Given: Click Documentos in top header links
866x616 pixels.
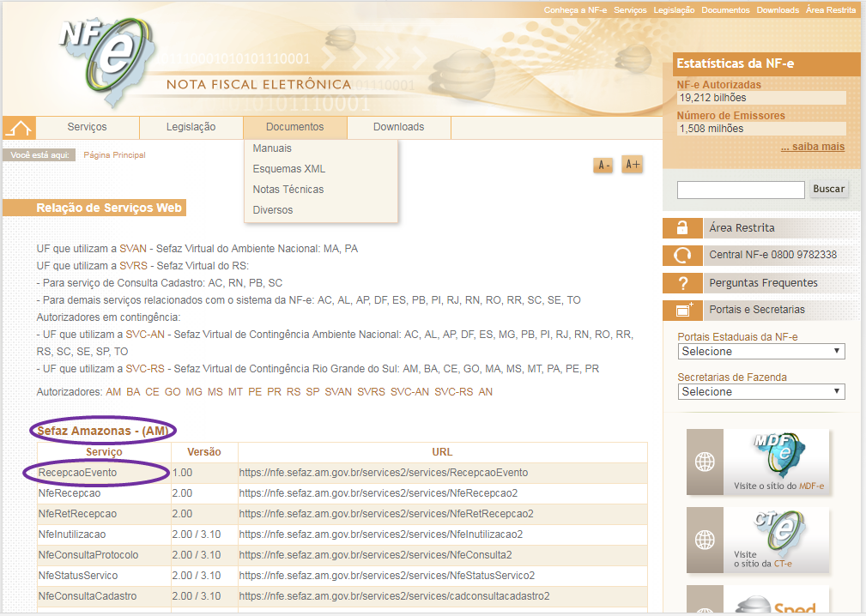Looking at the screenshot, I should (x=726, y=10).
